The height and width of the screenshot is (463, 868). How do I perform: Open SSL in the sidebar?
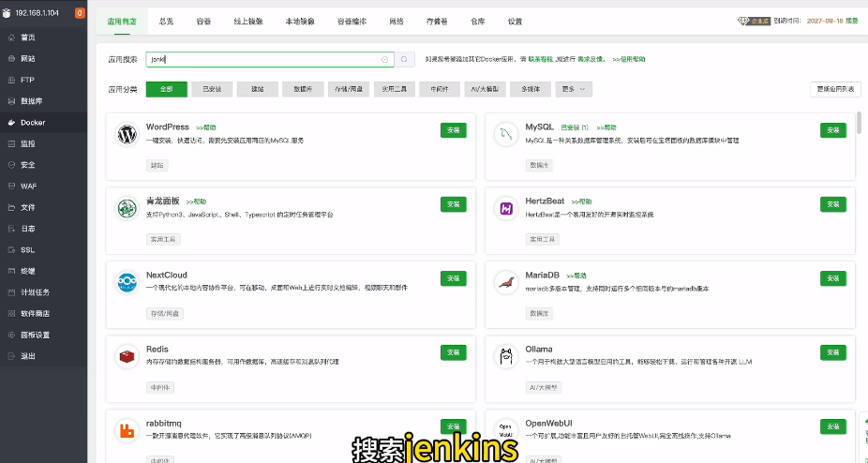43,249
